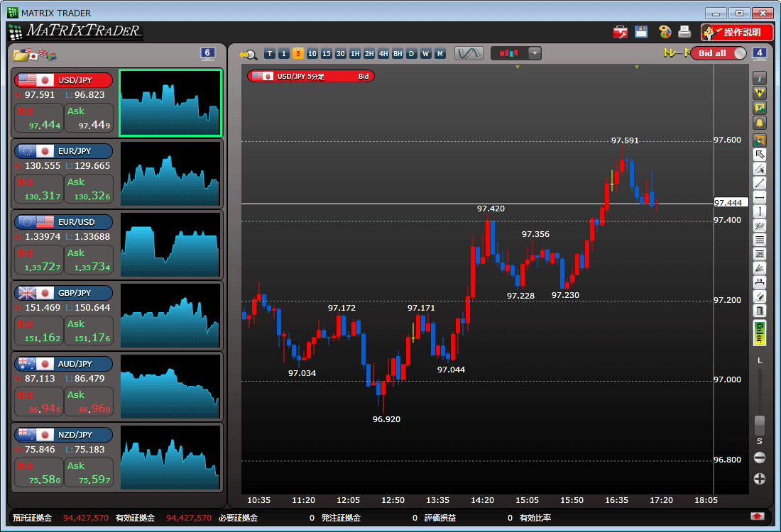Viewport: 781px width, 532px height.
Task: Switch to the 1H timeframe
Action: 354,54
